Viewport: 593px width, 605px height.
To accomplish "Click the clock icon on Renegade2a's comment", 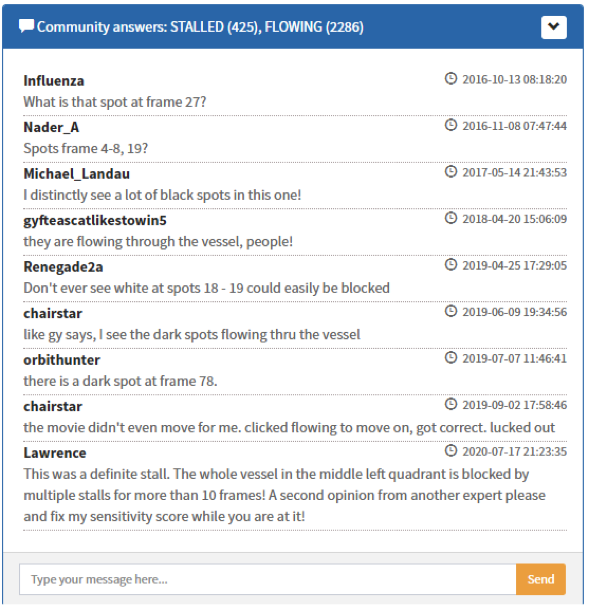I will point(450,265).
